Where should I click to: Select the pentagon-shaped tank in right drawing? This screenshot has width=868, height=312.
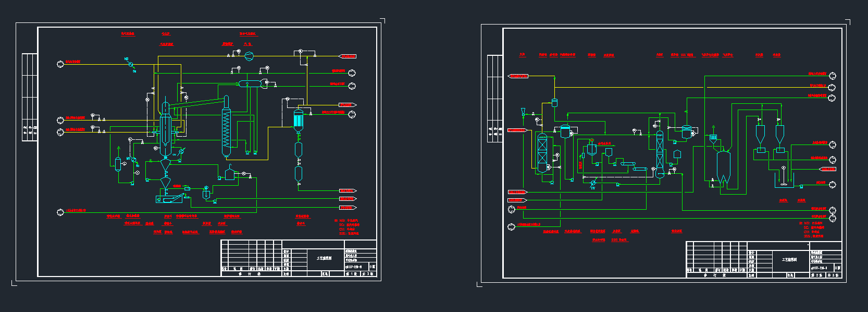coord(677,154)
